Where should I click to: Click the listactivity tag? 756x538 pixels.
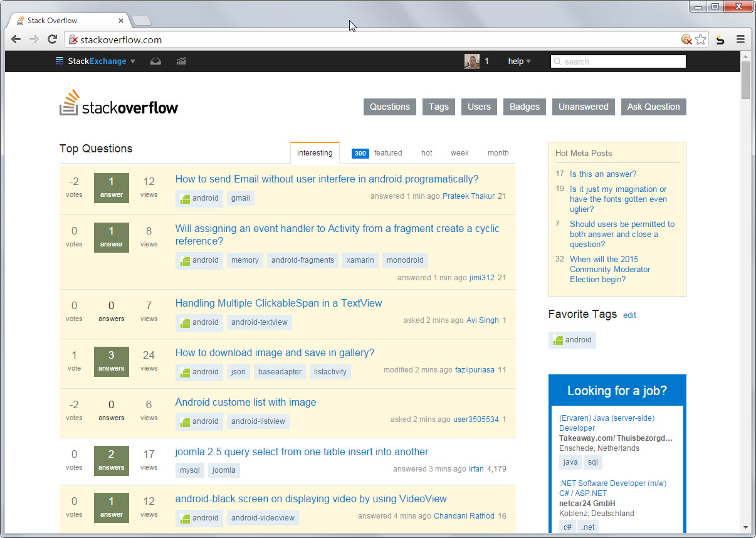330,372
